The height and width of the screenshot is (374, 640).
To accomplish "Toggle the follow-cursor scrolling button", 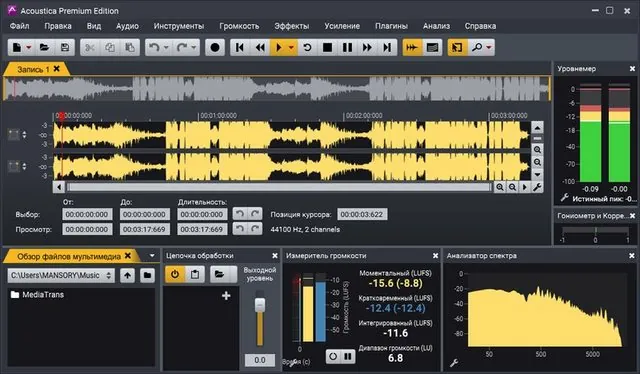I will (412, 47).
